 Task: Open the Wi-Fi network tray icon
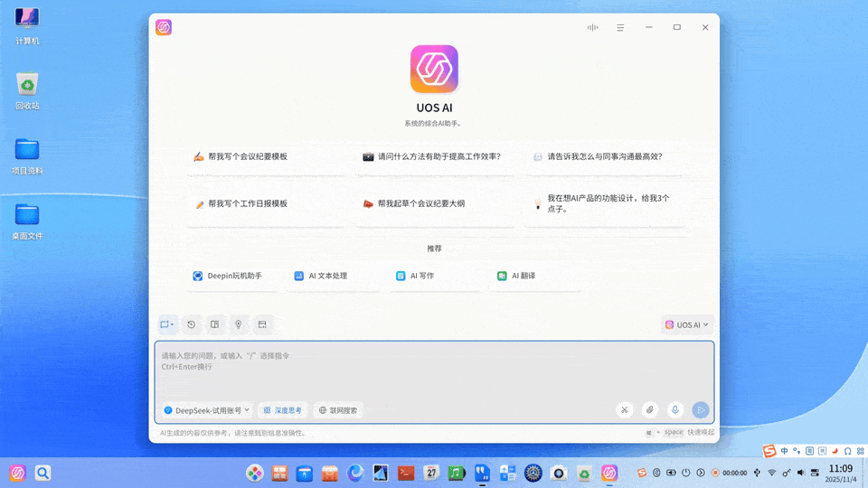(x=771, y=473)
